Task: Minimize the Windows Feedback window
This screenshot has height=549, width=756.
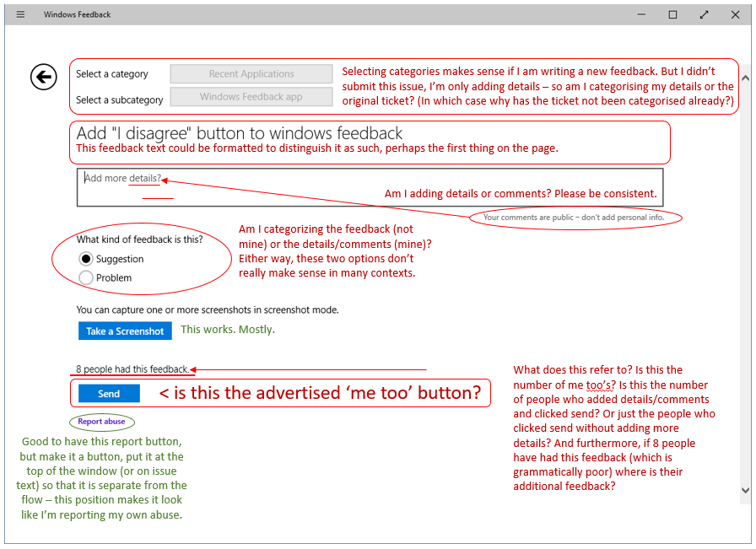Action: point(641,14)
